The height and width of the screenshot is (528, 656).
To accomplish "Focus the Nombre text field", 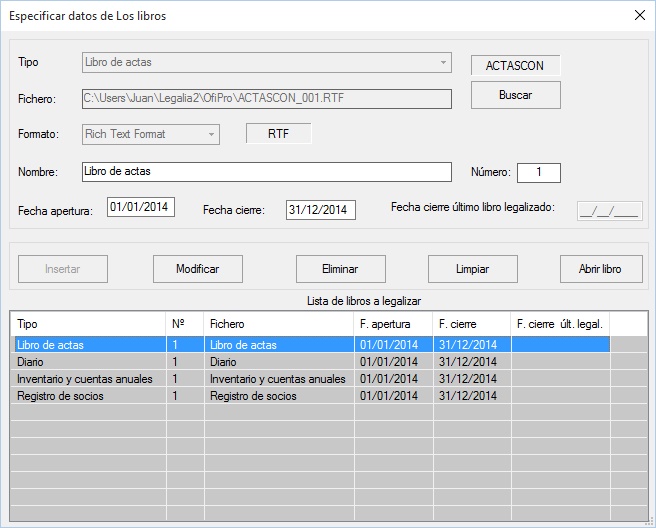I will tap(266, 172).
